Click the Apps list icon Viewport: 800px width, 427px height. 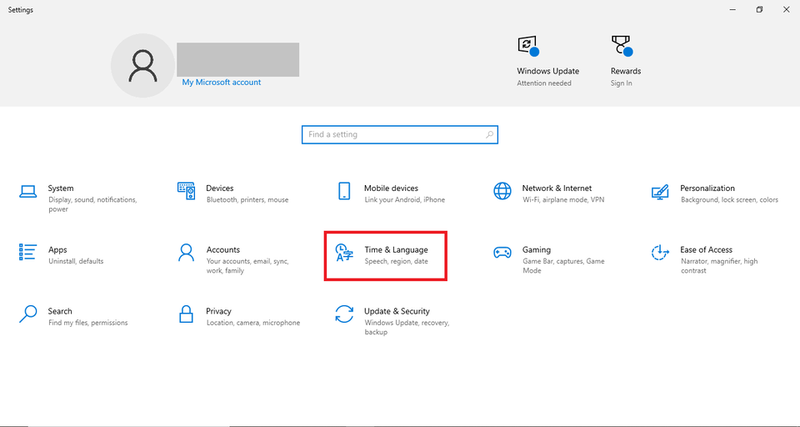click(x=28, y=253)
